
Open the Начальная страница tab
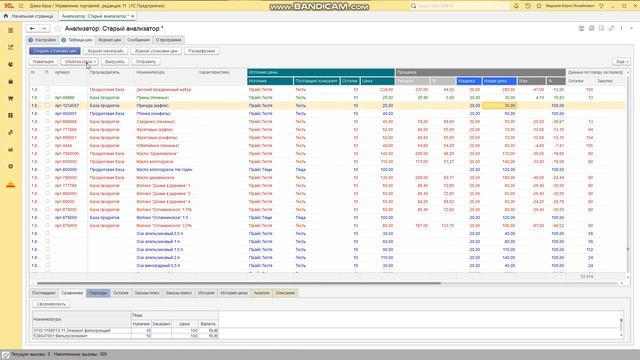pos(29,16)
